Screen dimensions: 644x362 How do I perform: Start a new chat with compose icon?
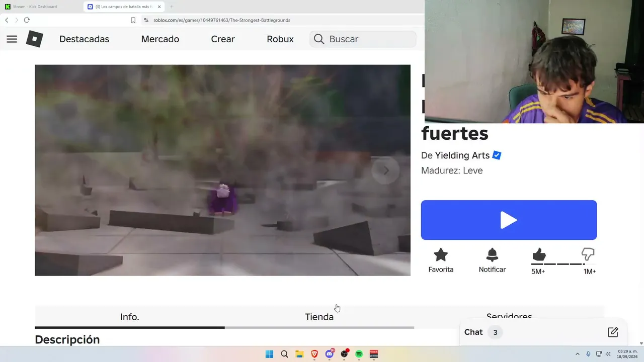click(x=613, y=332)
